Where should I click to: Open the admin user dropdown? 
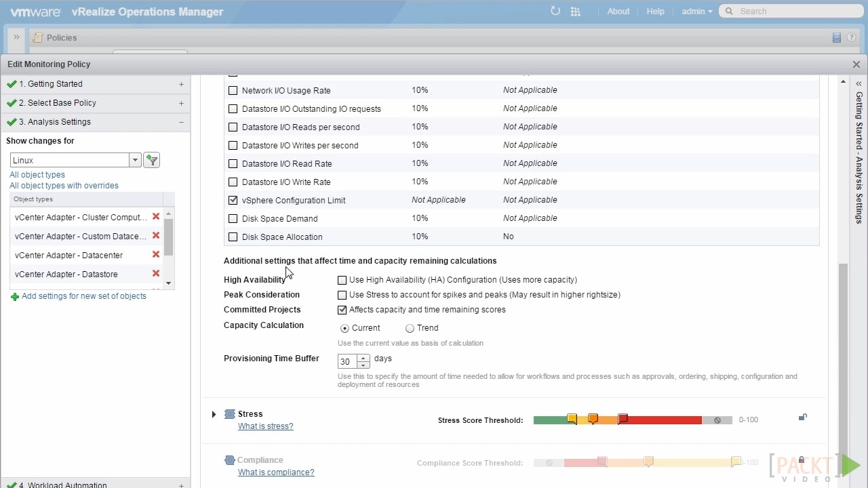(x=697, y=12)
